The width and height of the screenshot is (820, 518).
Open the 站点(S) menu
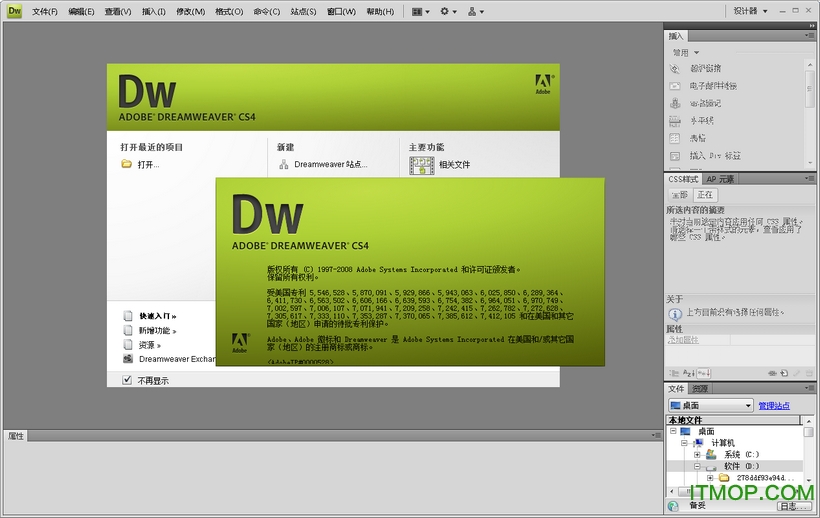click(303, 11)
